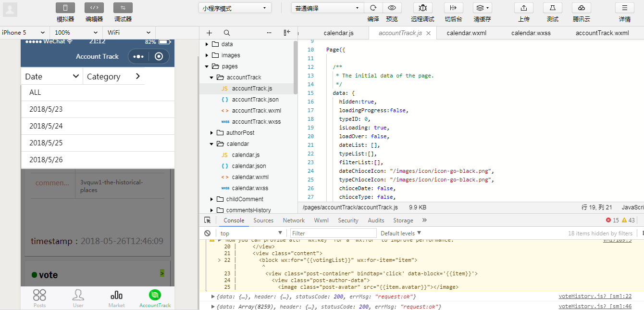Collapse the accountTrack folder

pos(211,77)
